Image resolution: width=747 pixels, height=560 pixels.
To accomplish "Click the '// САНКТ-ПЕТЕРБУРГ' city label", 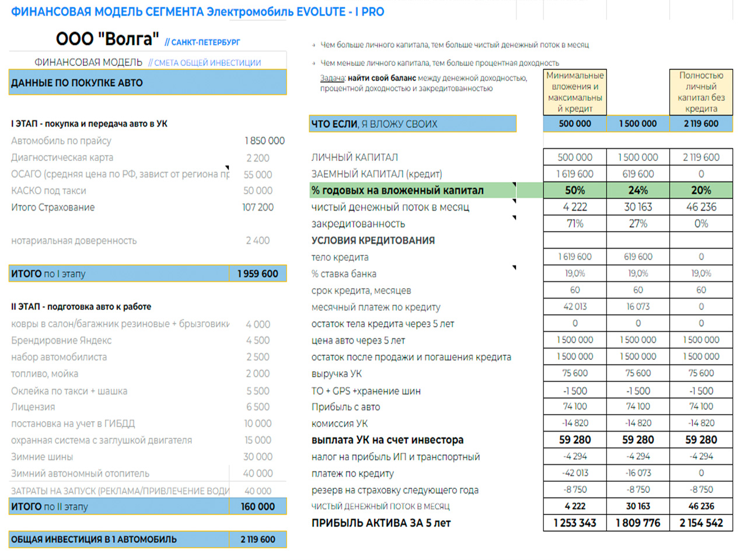I will (x=203, y=42).
